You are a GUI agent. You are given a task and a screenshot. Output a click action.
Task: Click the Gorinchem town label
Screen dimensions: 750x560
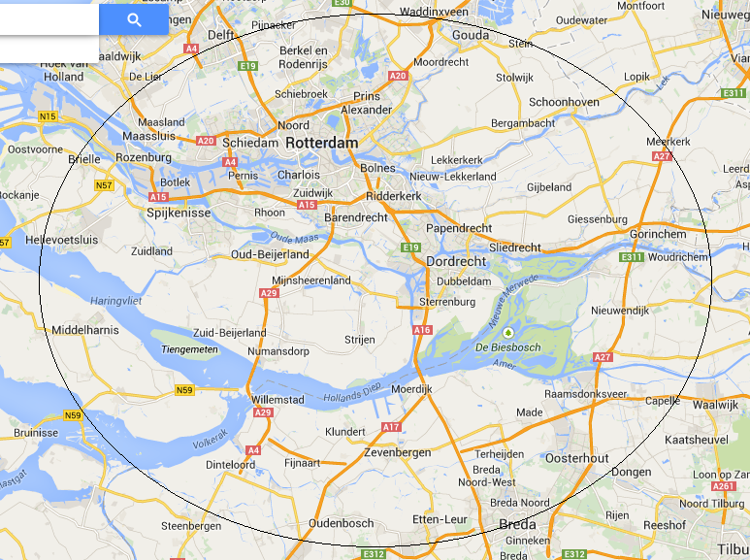pos(658,234)
